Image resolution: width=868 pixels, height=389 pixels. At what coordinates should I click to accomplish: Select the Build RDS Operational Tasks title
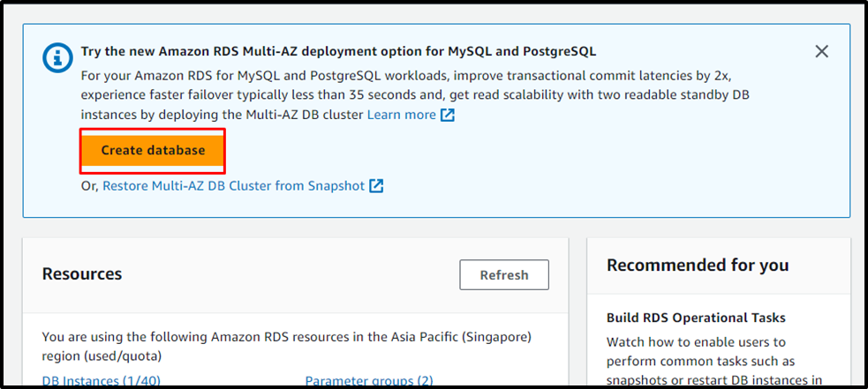point(696,318)
